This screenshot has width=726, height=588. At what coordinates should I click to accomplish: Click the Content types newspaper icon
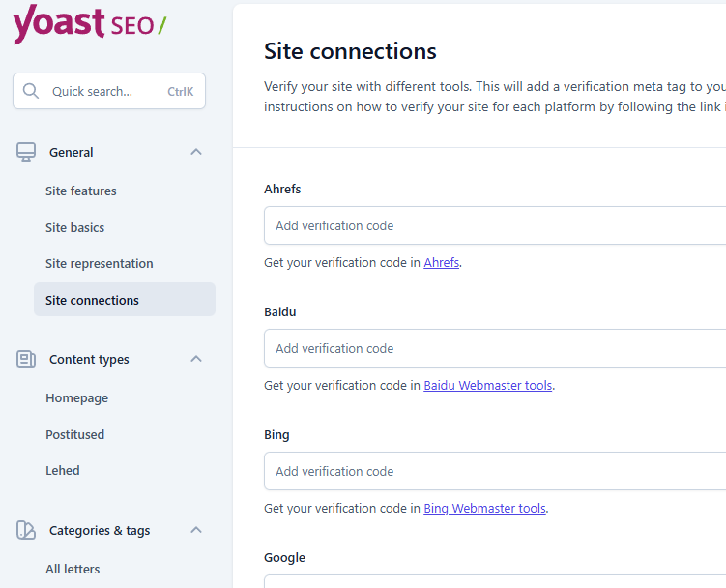coord(26,359)
